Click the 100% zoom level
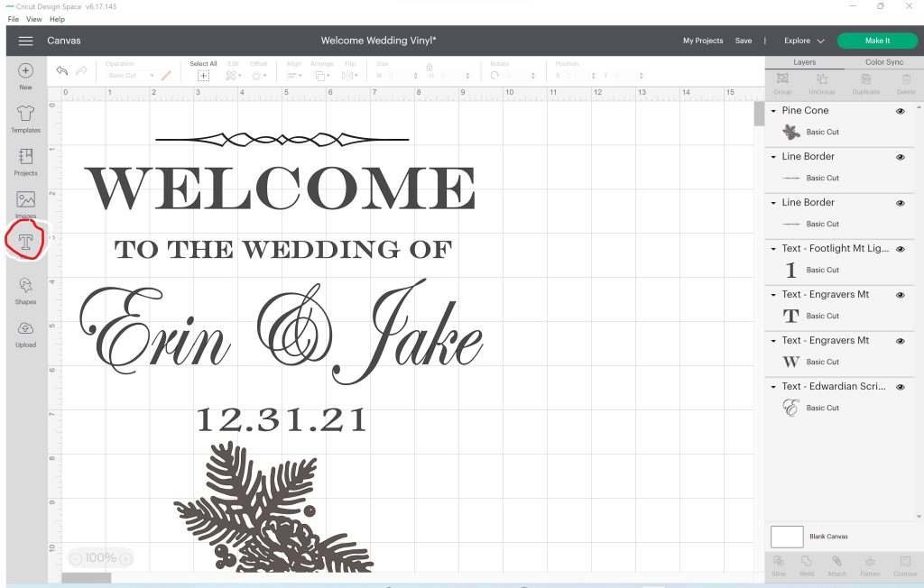 (x=101, y=558)
